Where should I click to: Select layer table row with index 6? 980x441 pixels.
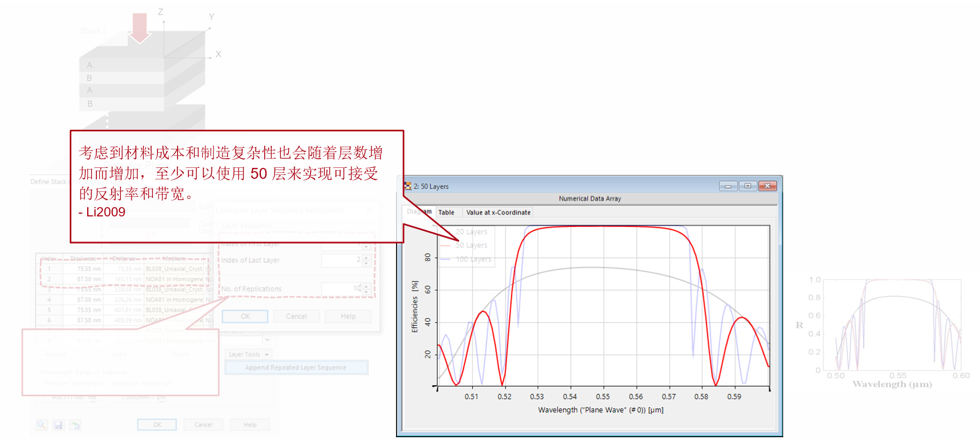pos(125,321)
